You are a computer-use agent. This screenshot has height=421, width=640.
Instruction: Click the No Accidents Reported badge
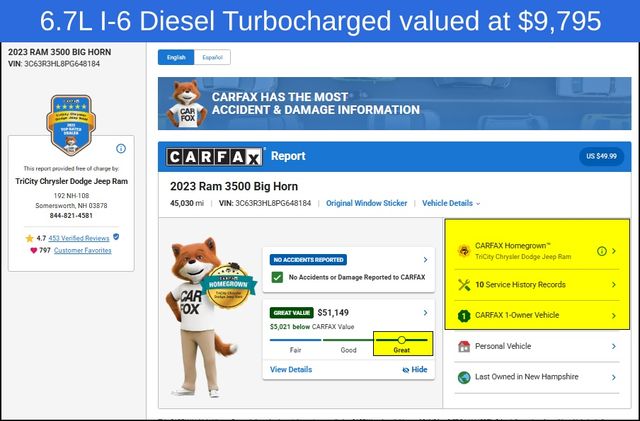tap(308, 260)
